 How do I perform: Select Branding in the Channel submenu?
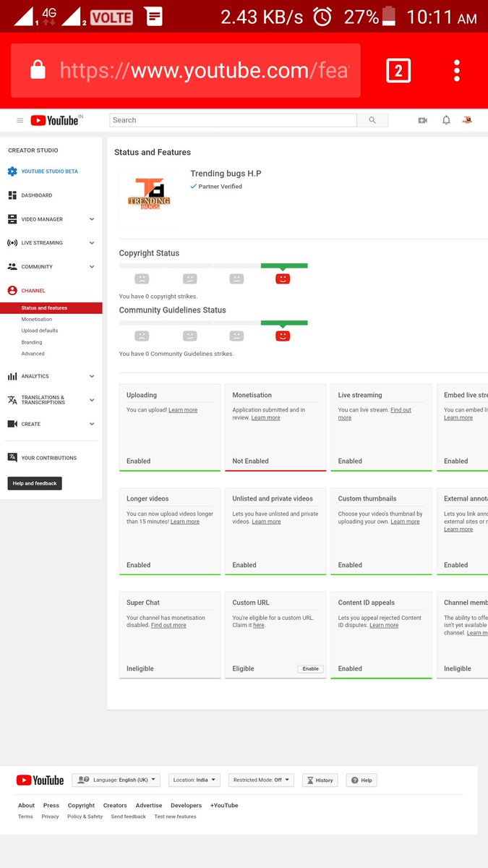(32, 342)
